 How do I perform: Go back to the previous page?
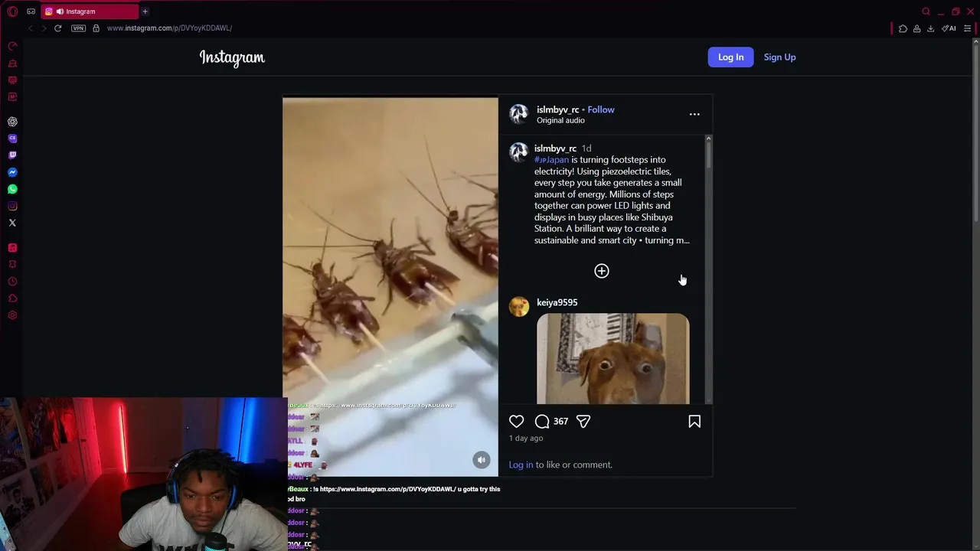[x=31, y=28]
